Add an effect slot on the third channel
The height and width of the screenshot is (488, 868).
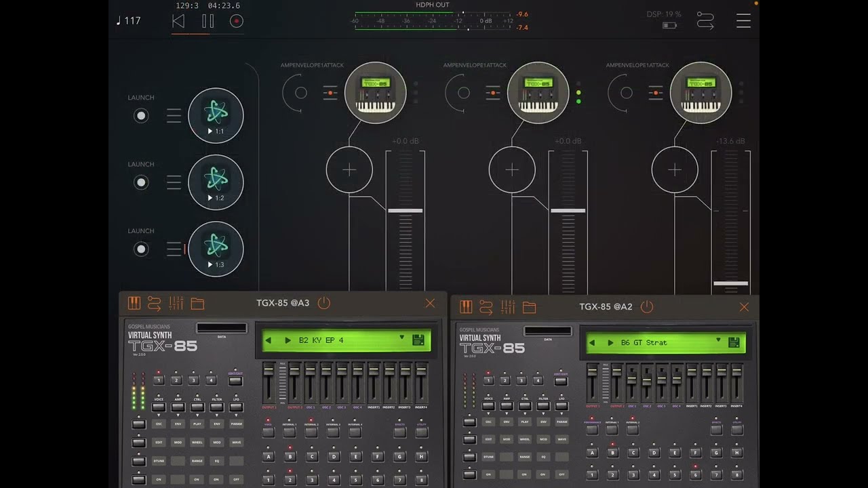coord(675,169)
